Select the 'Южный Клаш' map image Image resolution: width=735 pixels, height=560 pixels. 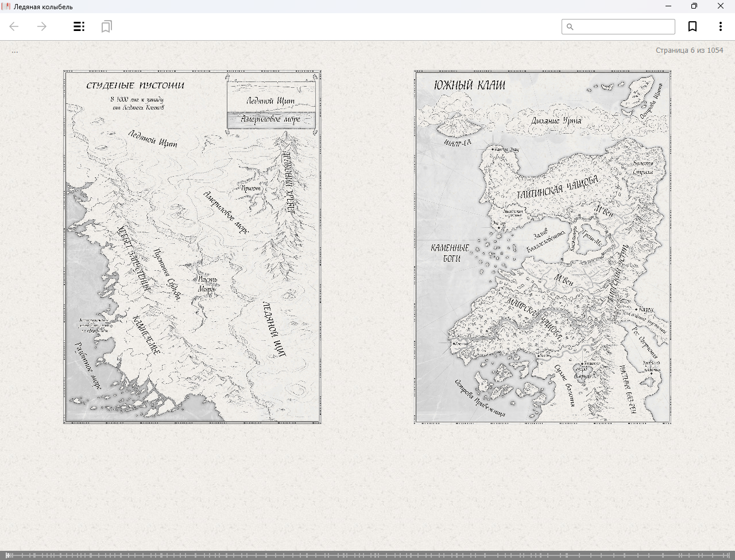coord(543,247)
